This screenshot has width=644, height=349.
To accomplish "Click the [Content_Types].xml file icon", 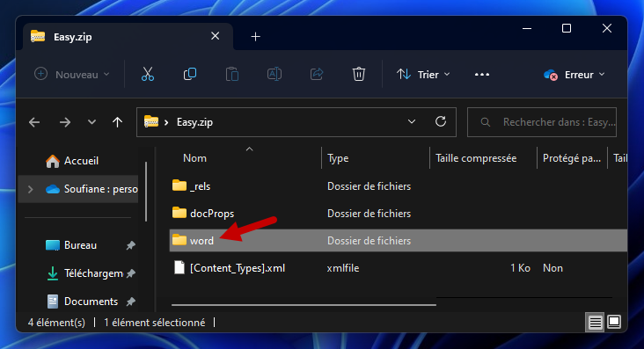I will (x=179, y=268).
